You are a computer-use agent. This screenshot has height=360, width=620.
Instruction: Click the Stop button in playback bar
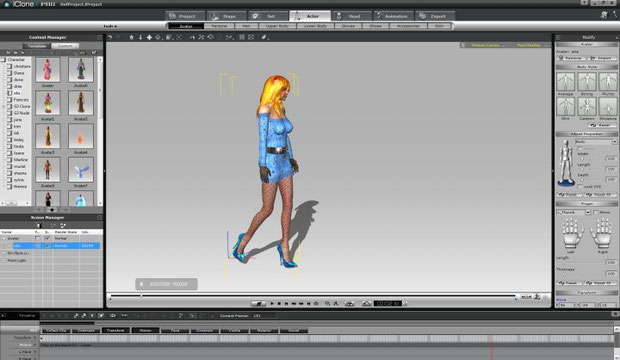tap(279, 303)
